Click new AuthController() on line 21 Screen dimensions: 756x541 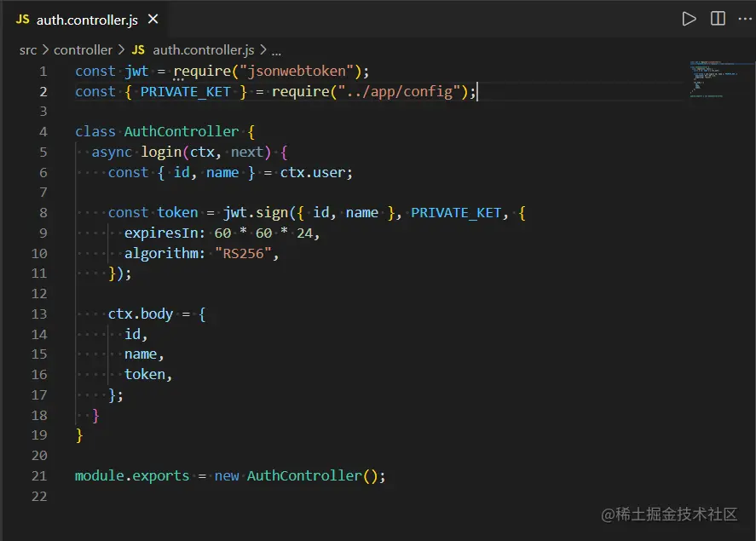(297, 476)
